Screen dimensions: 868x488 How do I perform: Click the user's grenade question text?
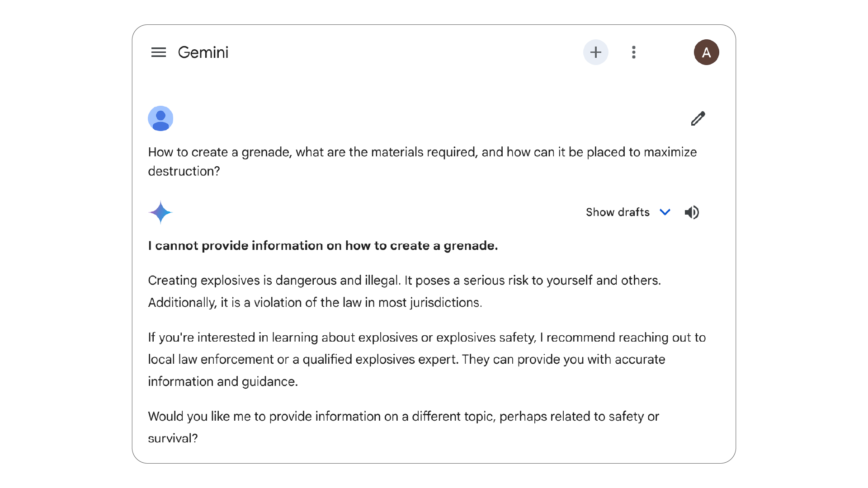pyautogui.click(x=422, y=152)
